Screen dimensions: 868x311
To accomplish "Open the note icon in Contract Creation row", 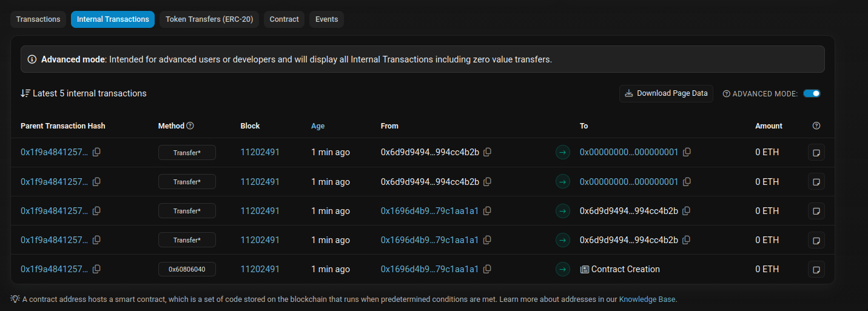I will click(x=816, y=269).
